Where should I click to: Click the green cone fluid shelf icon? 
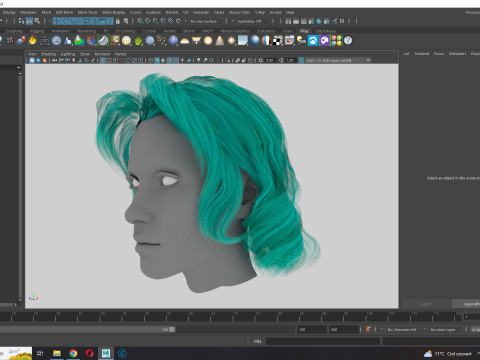(x=79, y=41)
